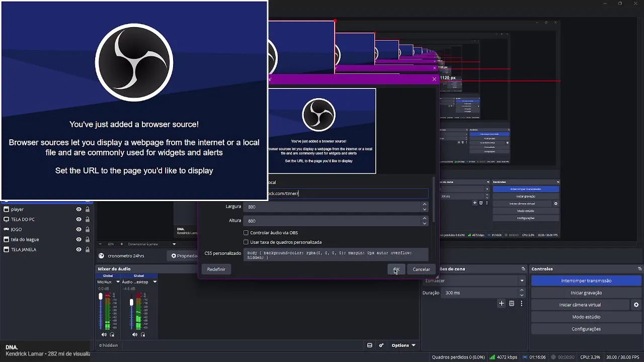
Task: Open advanced audio properties gears icon
Action: point(381,345)
